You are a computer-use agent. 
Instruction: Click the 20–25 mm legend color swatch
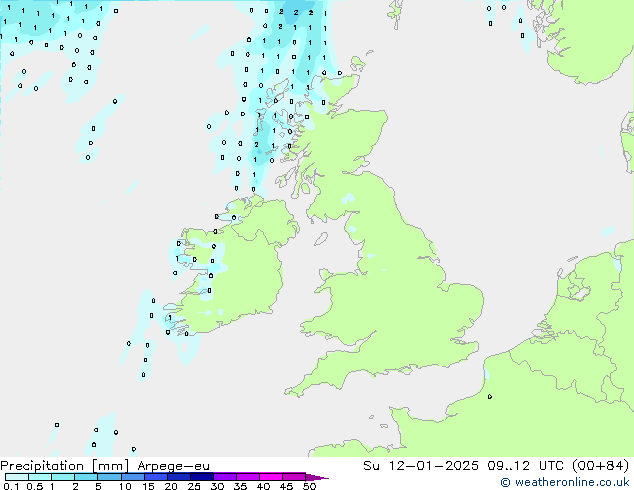(179, 477)
